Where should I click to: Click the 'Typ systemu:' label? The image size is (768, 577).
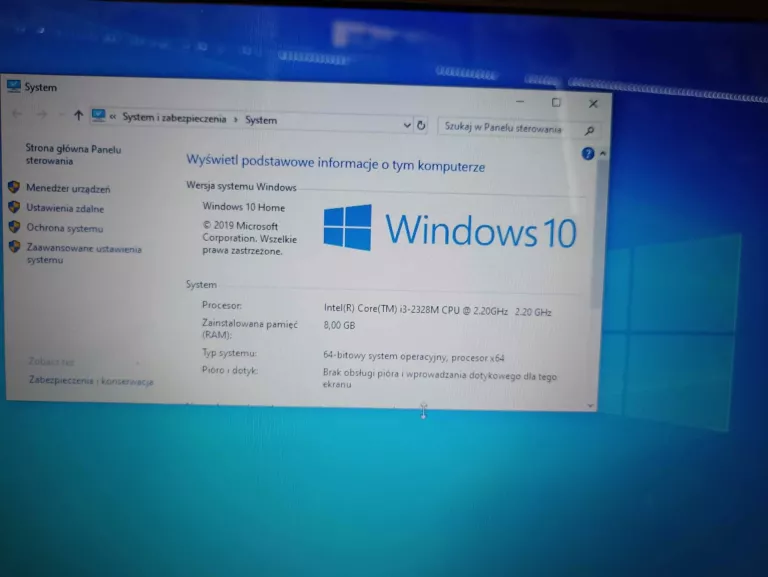pos(229,353)
